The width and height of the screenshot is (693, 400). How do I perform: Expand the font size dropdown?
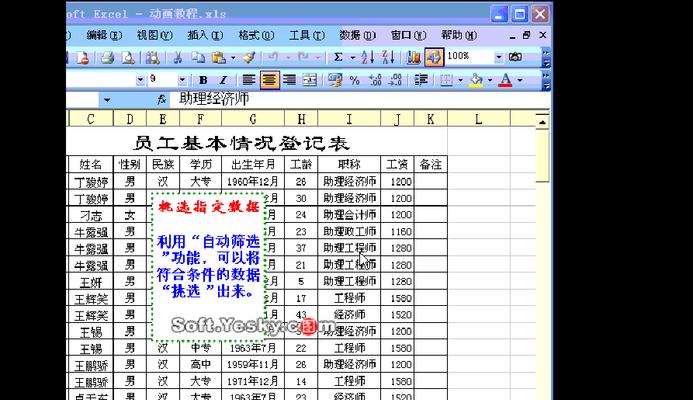183,79
